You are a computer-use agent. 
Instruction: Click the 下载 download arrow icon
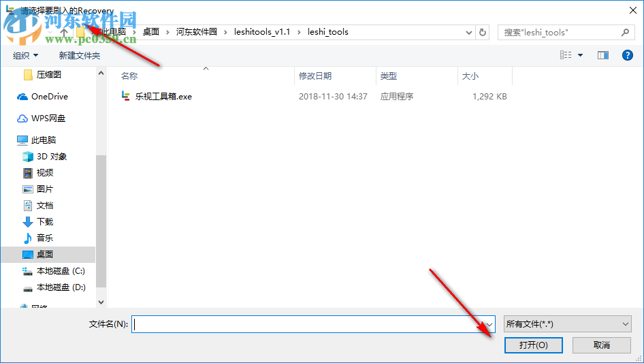pos(27,222)
